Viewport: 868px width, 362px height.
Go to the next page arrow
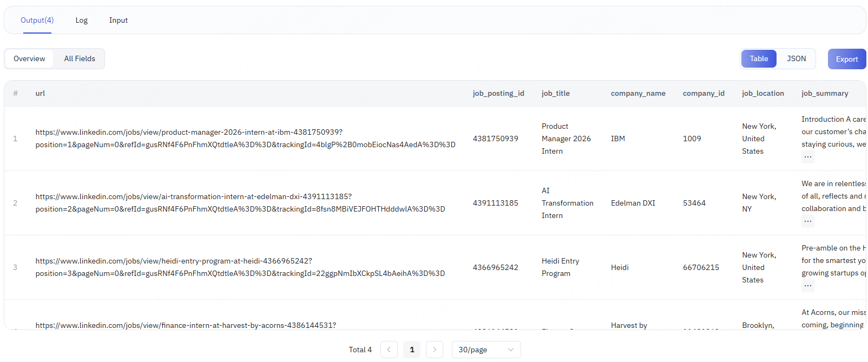[435, 350]
